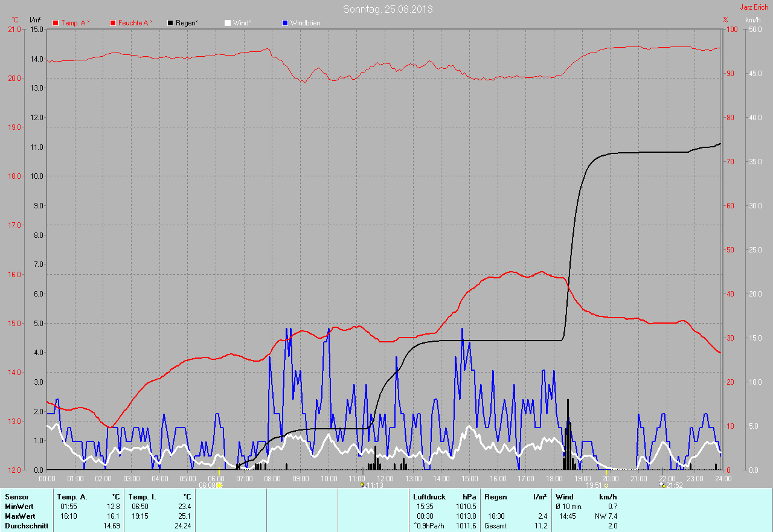This screenshot has width=773, height=532.
Task: Click the sunset marker at 19:51
Action: (606, 485)
